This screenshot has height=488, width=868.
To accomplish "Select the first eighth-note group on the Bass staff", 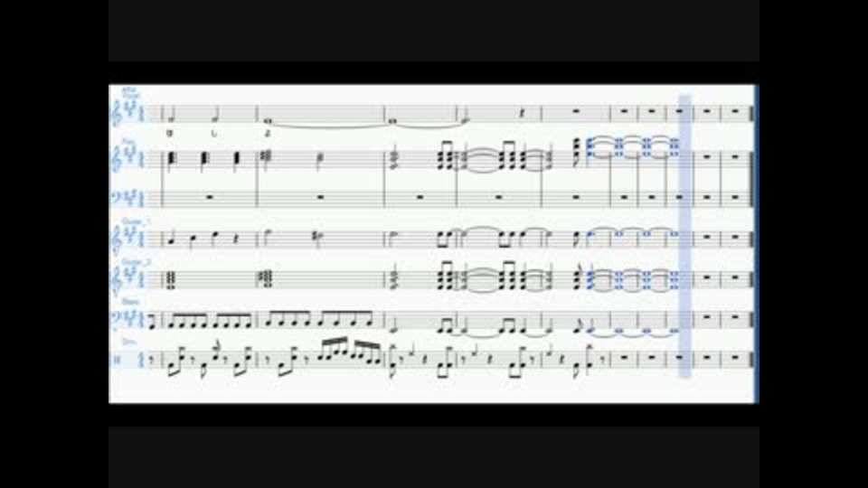I will [x=188, y=320].
